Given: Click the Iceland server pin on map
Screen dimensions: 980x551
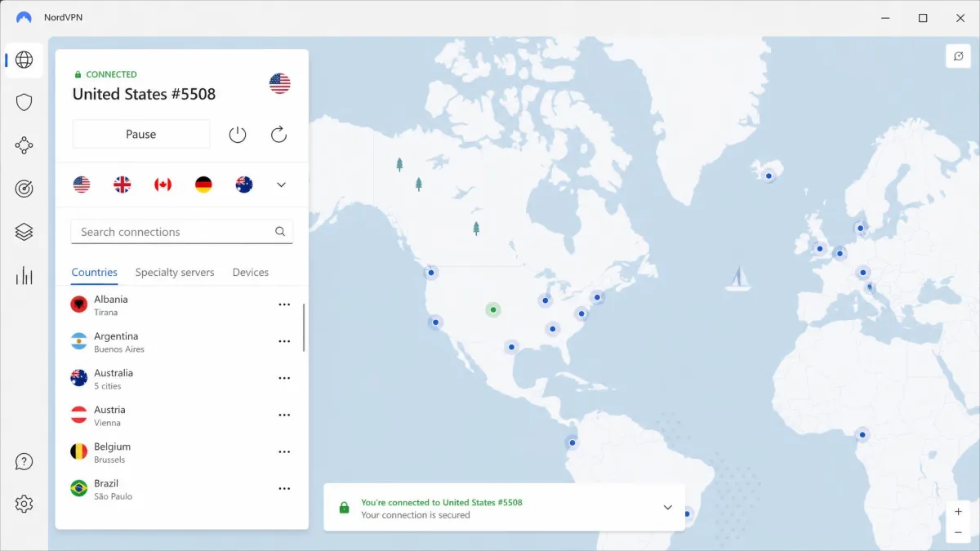Looking at the screenshot, I should click(x=768, y=175).
